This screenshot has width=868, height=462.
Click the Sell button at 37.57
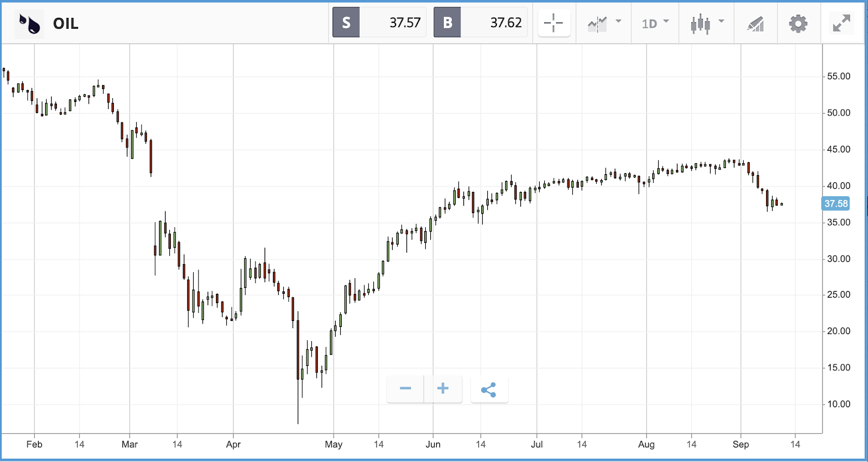pos(379,22)
